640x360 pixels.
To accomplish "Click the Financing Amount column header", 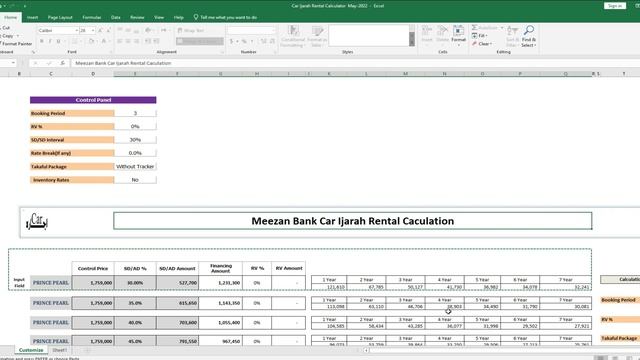I will (220, 269).
